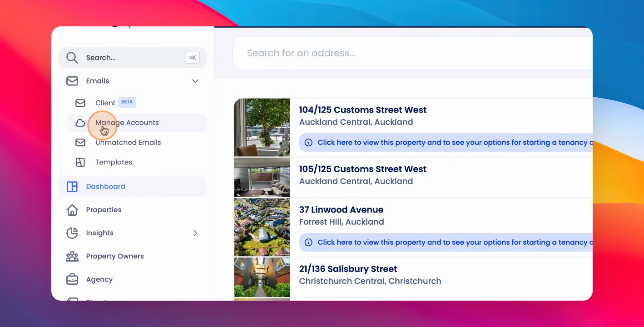This screenshot has height=327, width=644.
Task: Go to the Dashboard
Action: [x=133, y=187]
